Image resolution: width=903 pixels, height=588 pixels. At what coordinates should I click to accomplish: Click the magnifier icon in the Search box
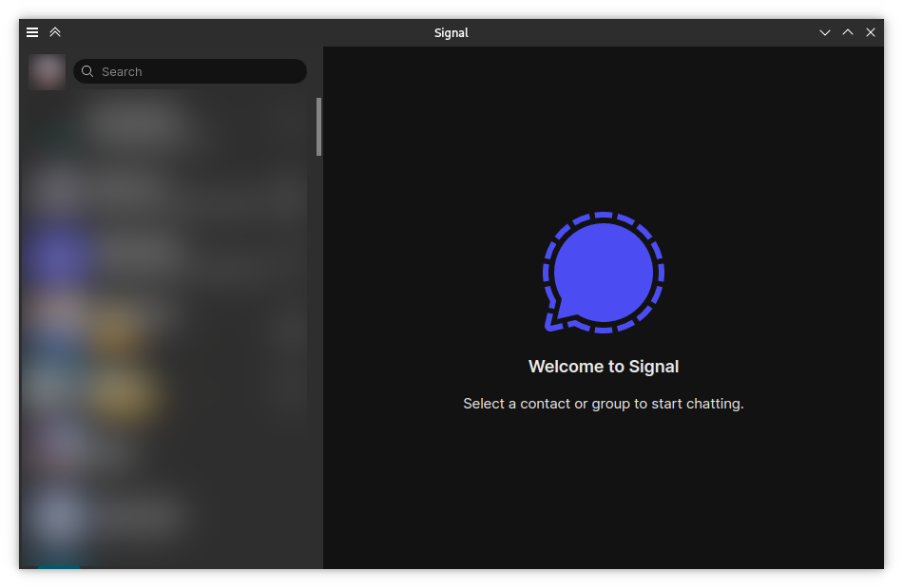tap(87, 71)
